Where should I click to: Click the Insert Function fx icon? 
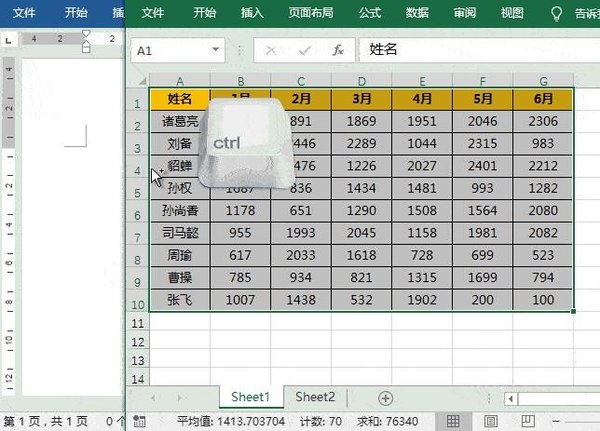[338, 49]
